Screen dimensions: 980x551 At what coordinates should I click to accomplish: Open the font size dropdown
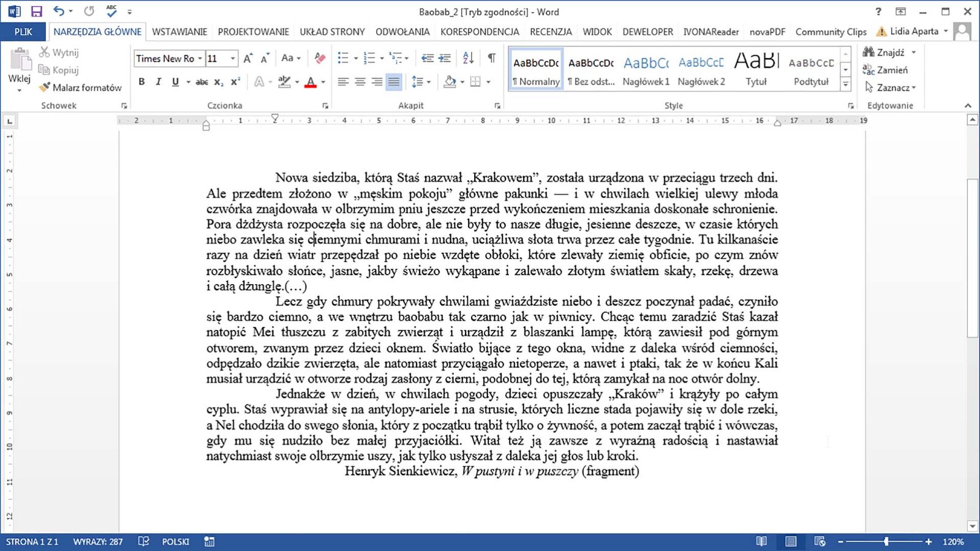pyautogui.click(x=233, y=59)
